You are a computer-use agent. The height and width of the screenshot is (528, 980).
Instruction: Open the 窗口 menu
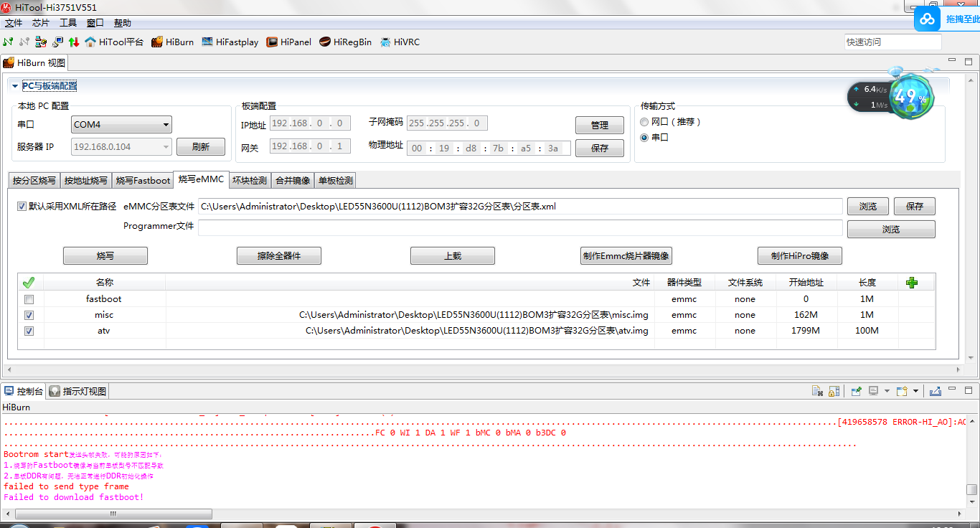(95, 23)
